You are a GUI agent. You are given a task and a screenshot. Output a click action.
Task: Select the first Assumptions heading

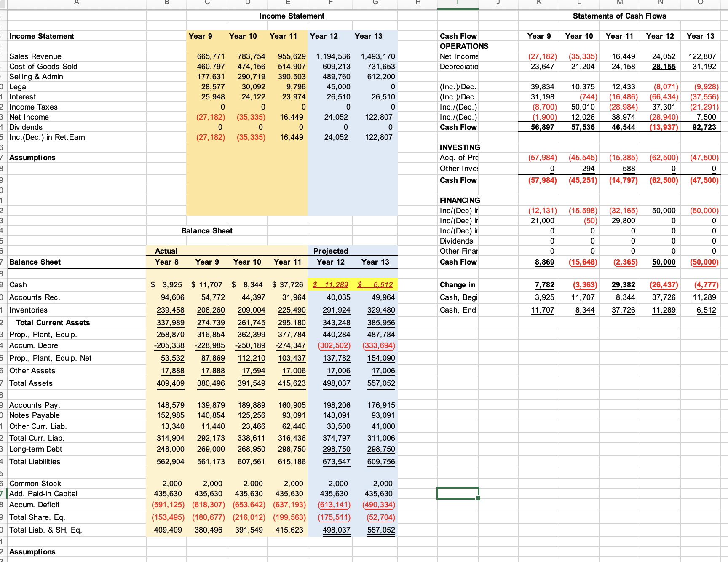tap(32, 158)
